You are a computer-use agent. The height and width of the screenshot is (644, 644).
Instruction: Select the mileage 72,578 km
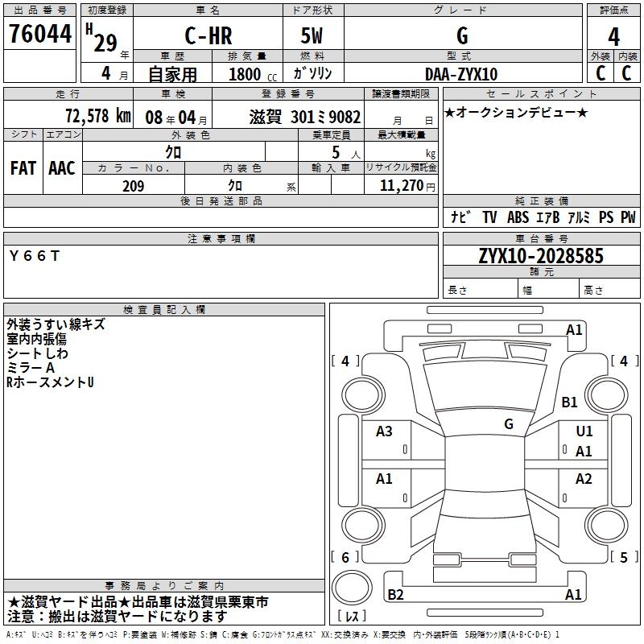(98, 116)
